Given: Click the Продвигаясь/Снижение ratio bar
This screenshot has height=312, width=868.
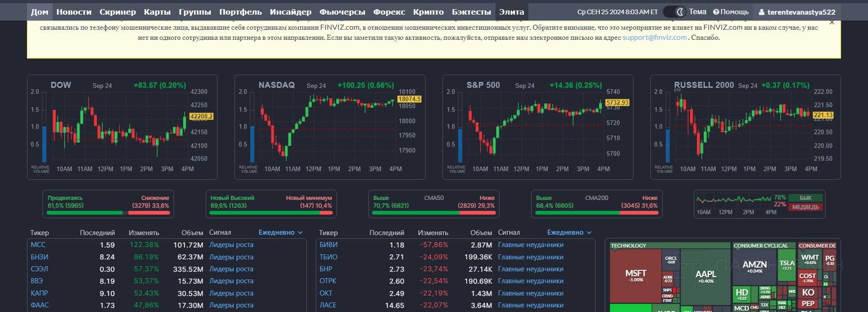Looking at the screenshot, I should coord(108,213).
